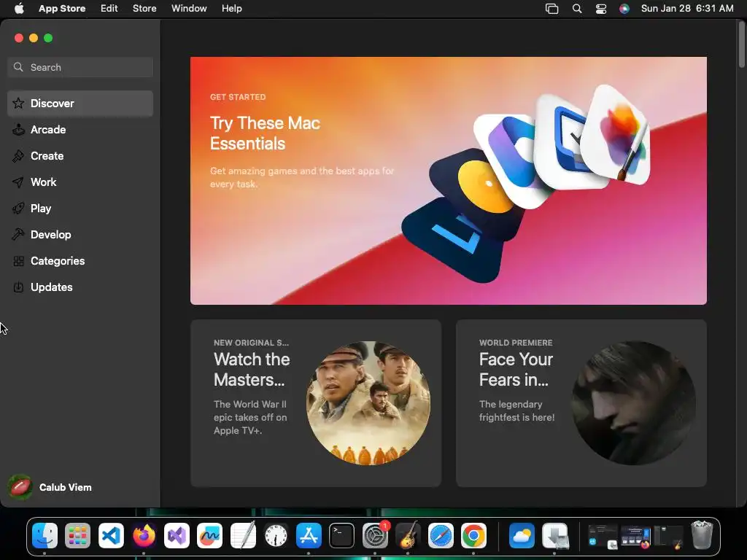
Task: Go to the Create section
Action: click(x=80, y=156)
